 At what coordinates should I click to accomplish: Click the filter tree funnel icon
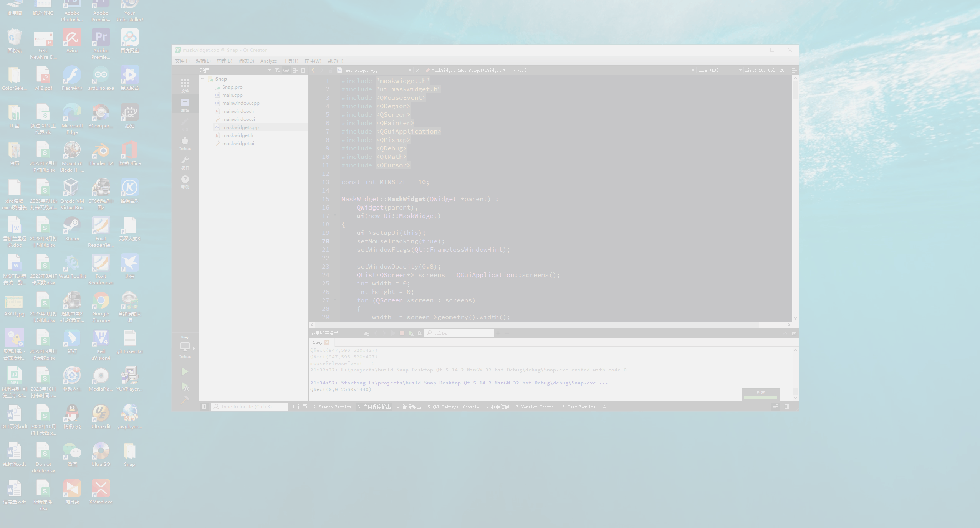277,70
